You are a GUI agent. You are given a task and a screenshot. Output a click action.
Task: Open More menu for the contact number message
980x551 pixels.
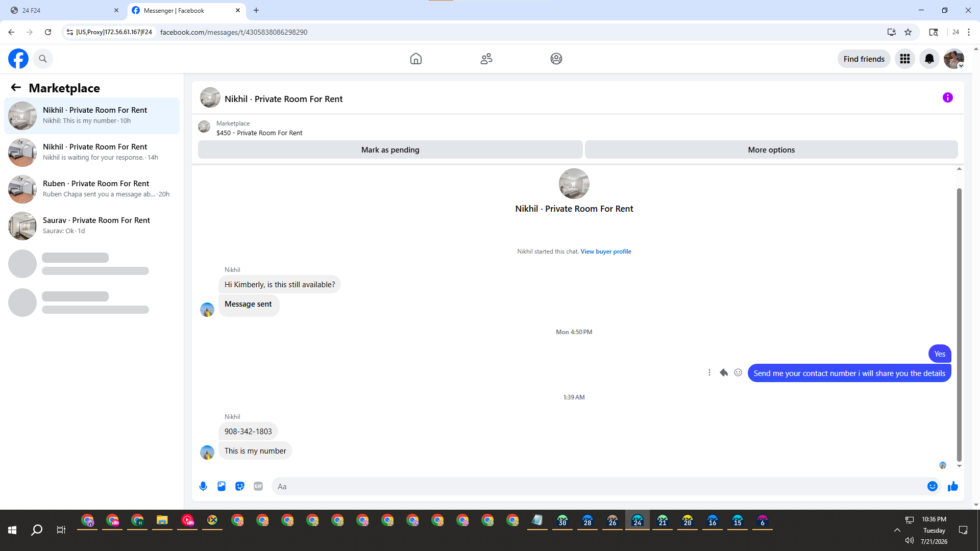coord(709,372)
